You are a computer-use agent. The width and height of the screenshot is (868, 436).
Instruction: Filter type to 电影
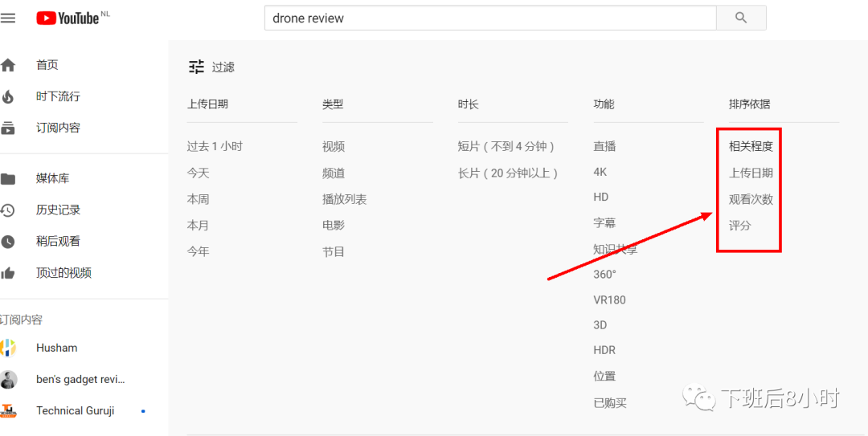click(x=334, y=225)
